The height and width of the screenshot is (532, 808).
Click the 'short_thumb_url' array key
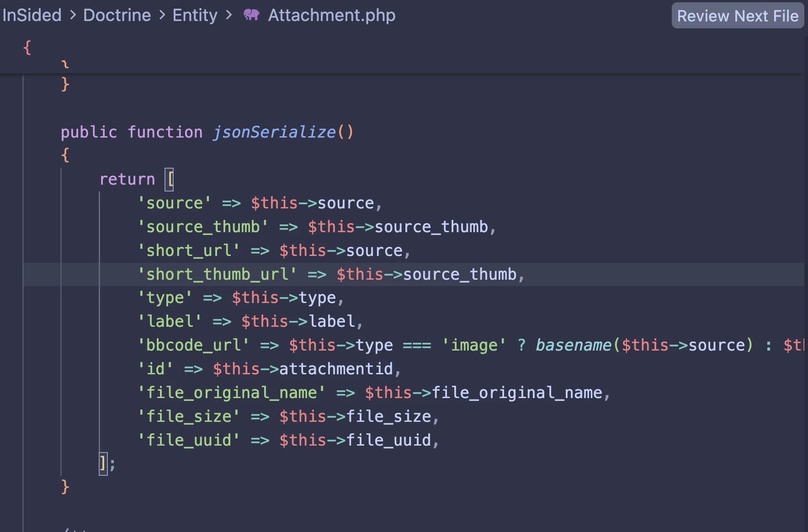click(x=217, y=274)
